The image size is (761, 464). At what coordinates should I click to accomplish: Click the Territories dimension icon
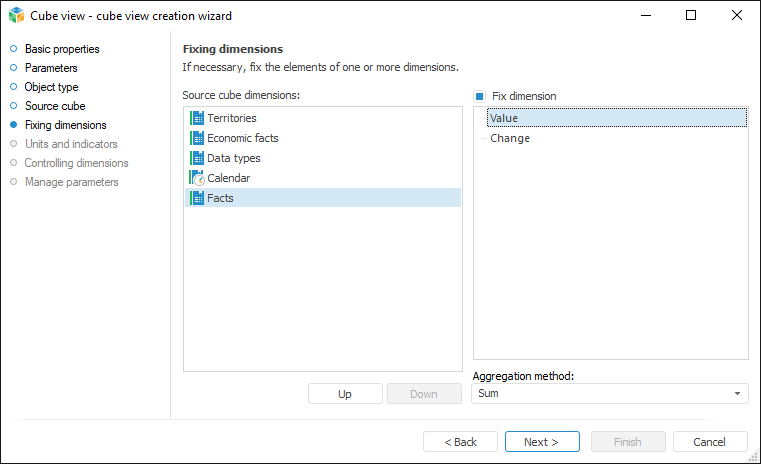(x=197, y=118)
